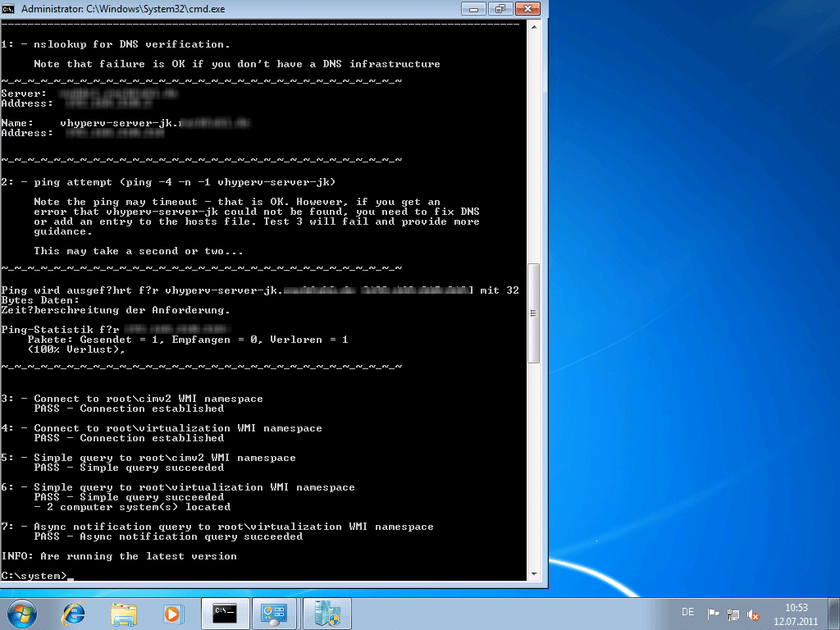The image size is (840, 630).
Task: Open the Action Center flag icon
Action: tap(713, 614)
